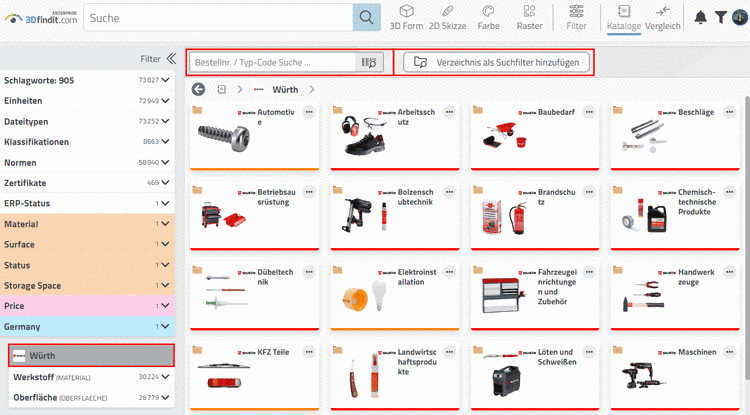The height and width of the screenshot is (415, 750).
Task: Expand Normen filter
Action: [x=165, y=163]
